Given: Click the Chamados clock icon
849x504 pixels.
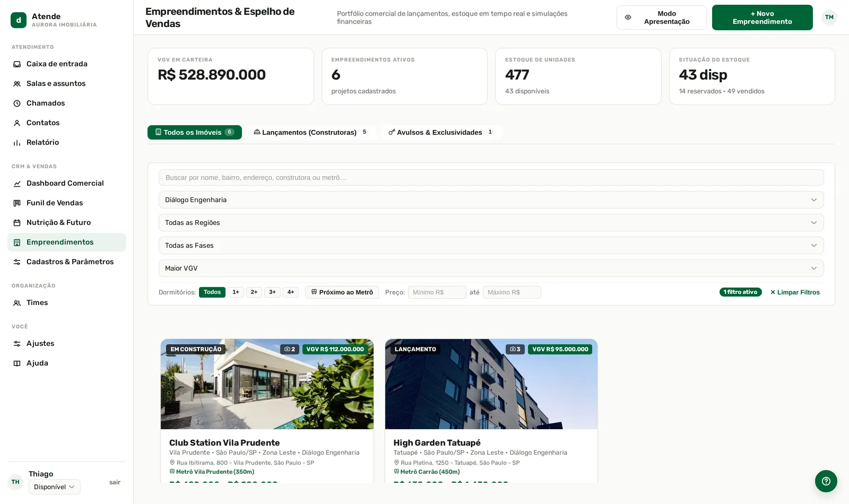Looking at the screenshot, I should coord(17,103).
